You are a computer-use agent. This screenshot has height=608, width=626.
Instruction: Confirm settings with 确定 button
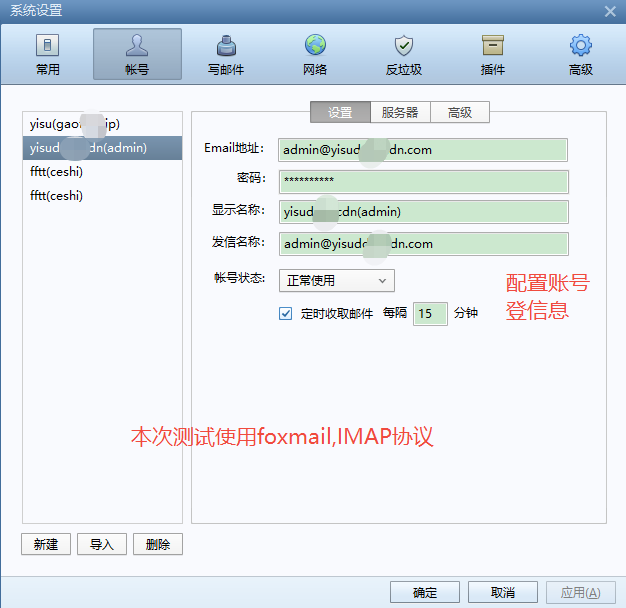[425, 592]
